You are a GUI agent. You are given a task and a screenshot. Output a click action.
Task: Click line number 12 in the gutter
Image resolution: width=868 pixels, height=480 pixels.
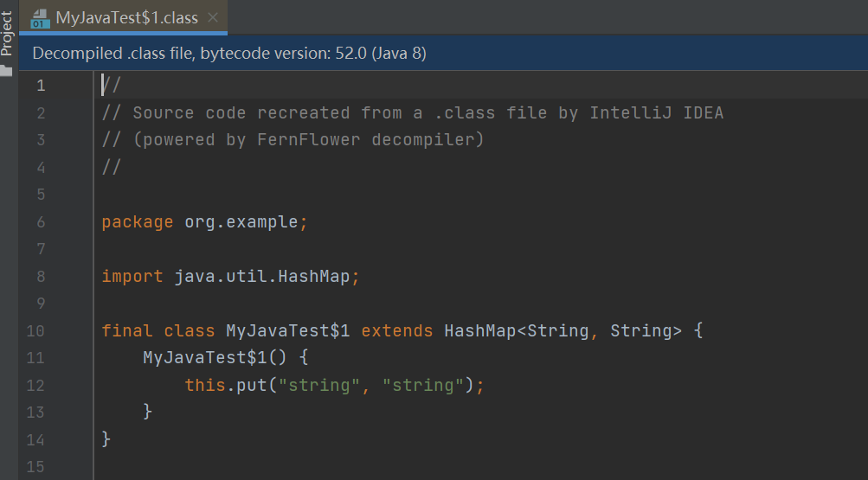coord(35,386)
